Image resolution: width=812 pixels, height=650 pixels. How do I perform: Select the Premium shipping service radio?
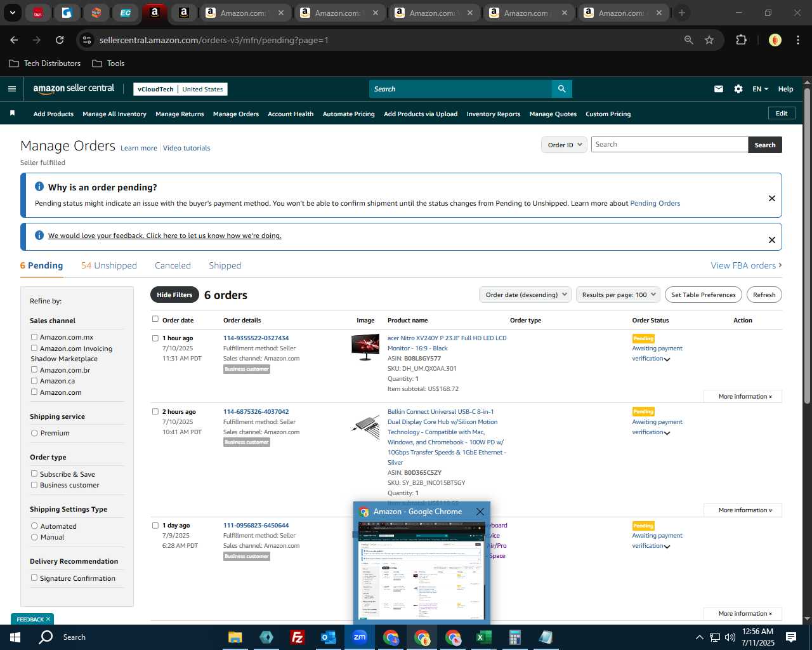pos(34,433)
